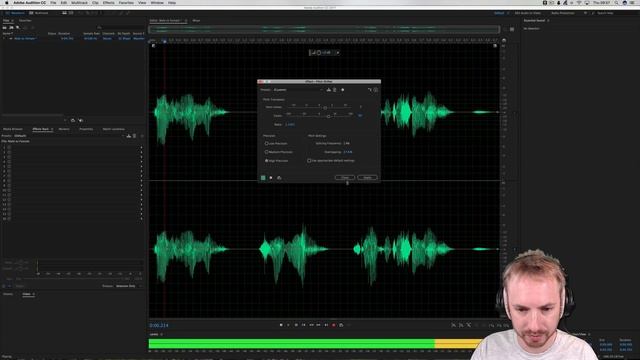The image size is (640, 360).
Task: Click Apply in Pitch Shifter dialog
Action: pos(367,178)
